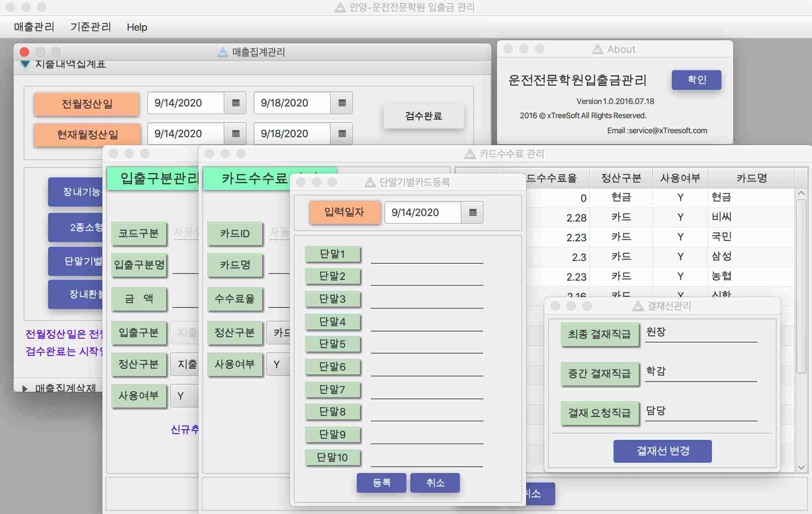Collapse the 지출내역집계표 section triangle
Viewport: 812px width, 514px height.
[25, 64]
